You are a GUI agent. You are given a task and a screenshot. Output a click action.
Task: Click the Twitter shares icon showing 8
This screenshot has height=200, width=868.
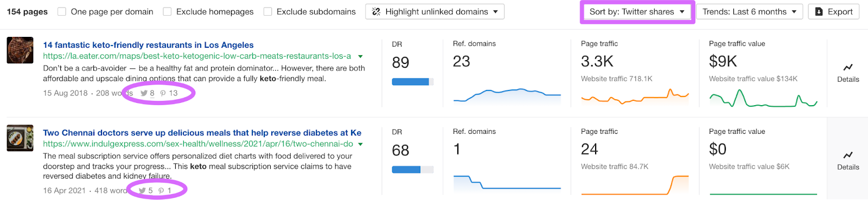pos(144,93)
